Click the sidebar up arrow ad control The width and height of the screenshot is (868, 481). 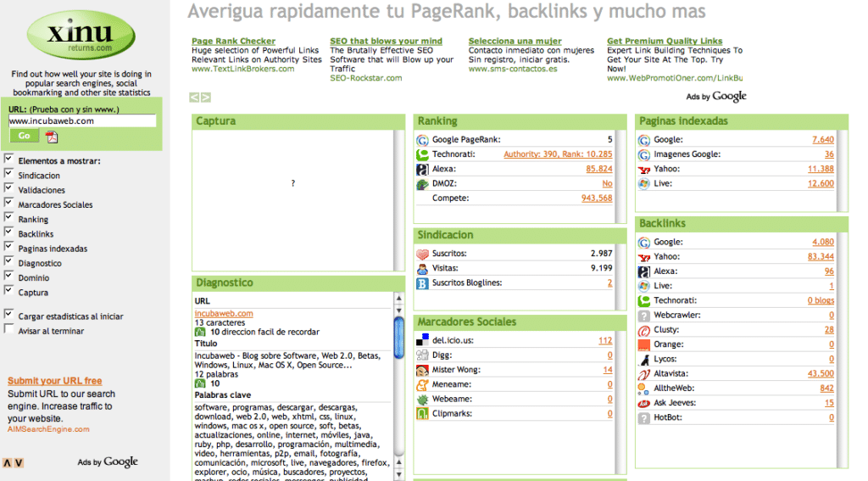pos(7,462)
